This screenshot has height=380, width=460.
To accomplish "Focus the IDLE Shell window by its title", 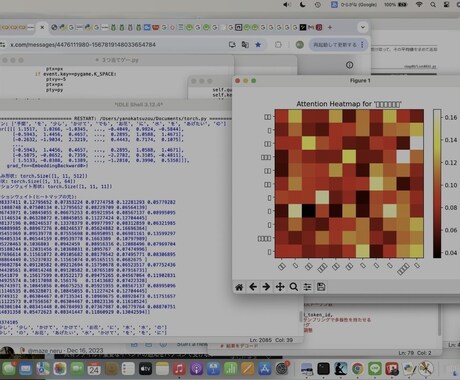I will 138,105.
